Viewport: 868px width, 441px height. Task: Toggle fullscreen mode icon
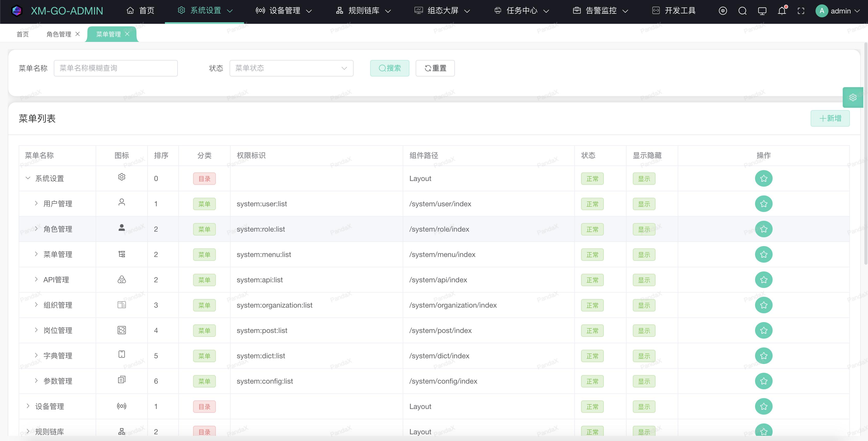click(801, 11)
